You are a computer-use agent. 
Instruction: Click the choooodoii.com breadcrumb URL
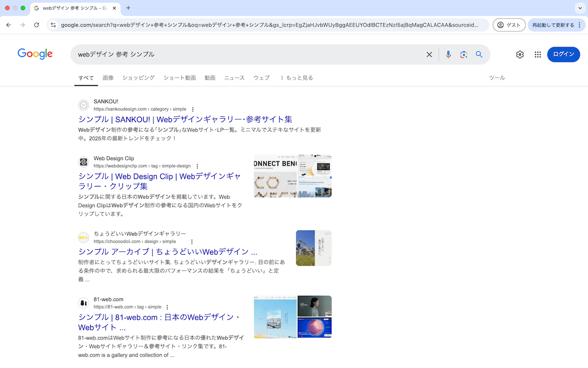point(135,241)
